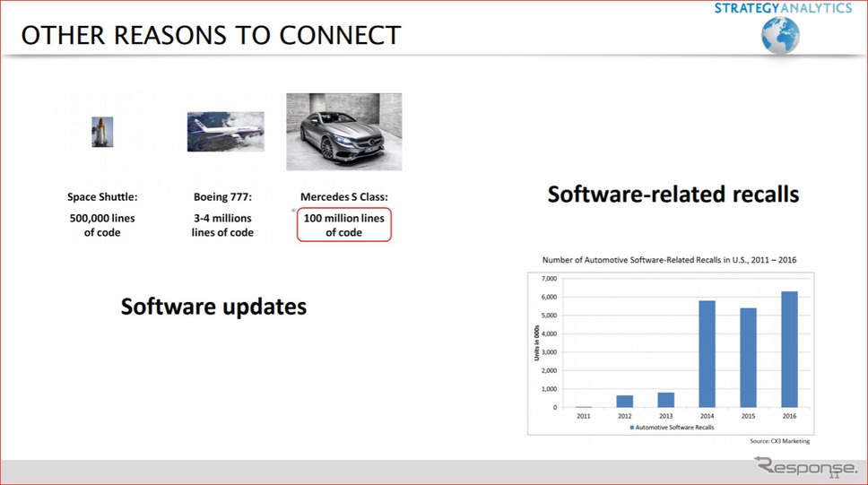Screen dimensions: 868x485
Task: Select the '1,000' y-axis label
Action: [x=549, y=389]
